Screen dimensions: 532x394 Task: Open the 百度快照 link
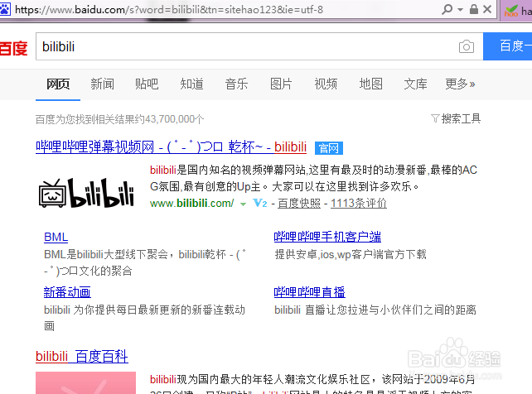click(x=299, y=203)
